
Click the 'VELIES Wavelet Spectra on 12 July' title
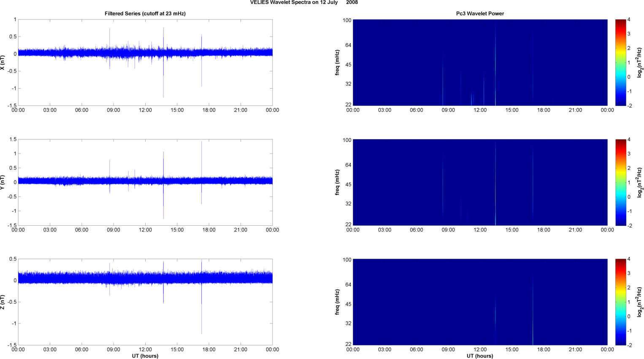tap(294, 3)
